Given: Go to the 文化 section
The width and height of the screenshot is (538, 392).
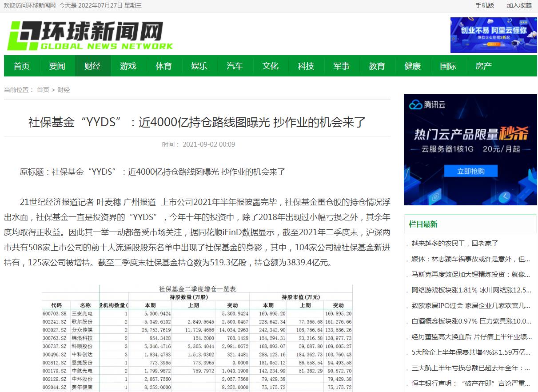Looking at the screenshot, I should tap(271, 66).
